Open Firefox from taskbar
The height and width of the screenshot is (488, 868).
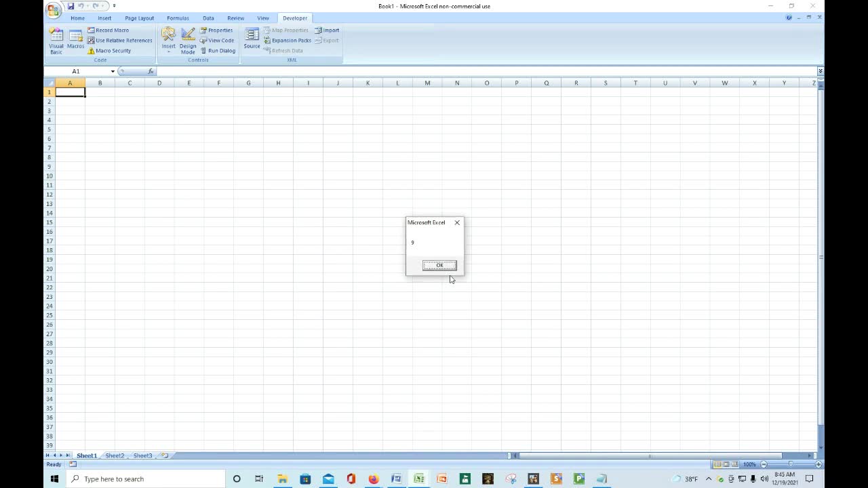pyautogui.click(x=374, y=479)
